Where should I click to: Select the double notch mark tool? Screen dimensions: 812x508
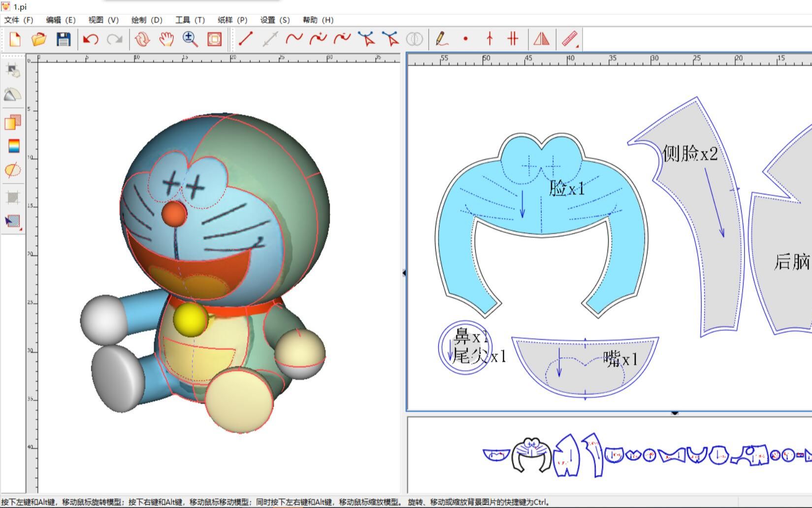513,39
